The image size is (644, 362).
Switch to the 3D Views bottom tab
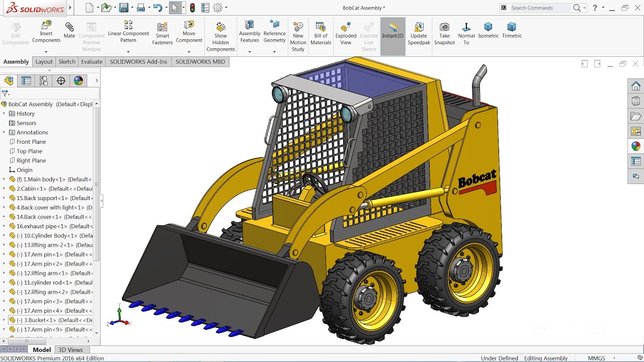(x=70, y=350)
